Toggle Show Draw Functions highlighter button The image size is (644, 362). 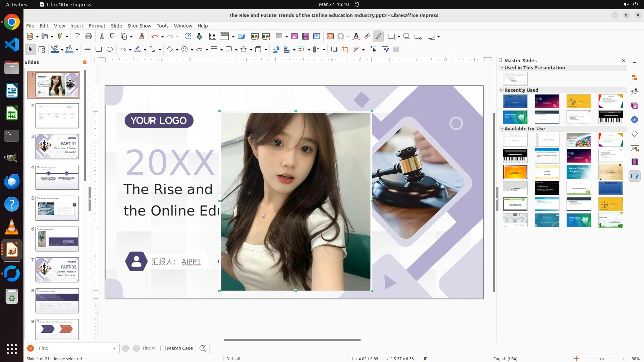tap(378, 37)
